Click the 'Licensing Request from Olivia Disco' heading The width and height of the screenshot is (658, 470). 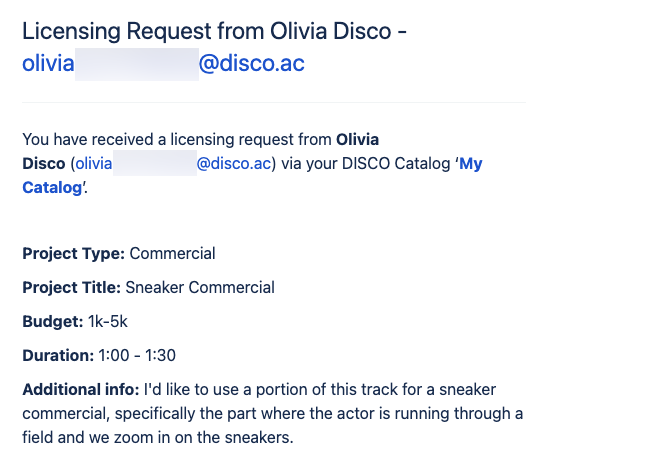pos(207,31)
